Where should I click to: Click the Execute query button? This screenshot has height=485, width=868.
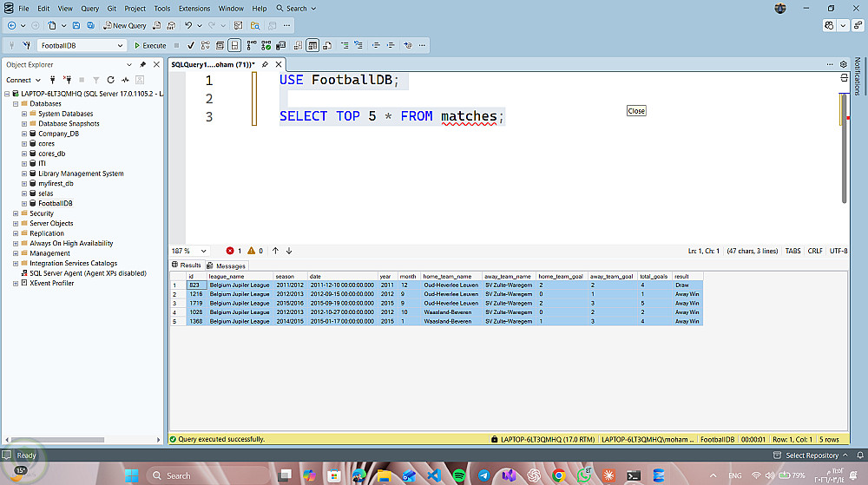coord(149,45)
